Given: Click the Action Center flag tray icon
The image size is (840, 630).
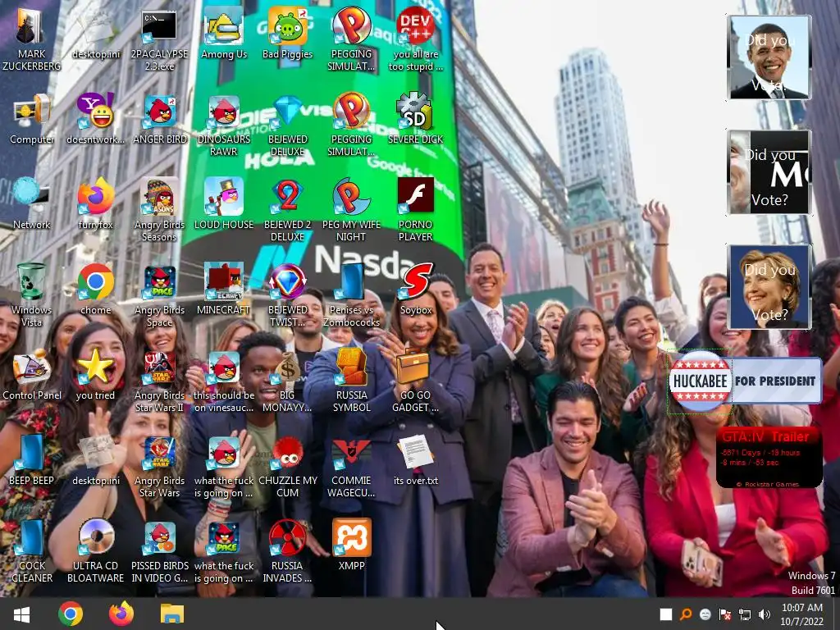Looking at the screenshot, I should click(x=725, y=614).
